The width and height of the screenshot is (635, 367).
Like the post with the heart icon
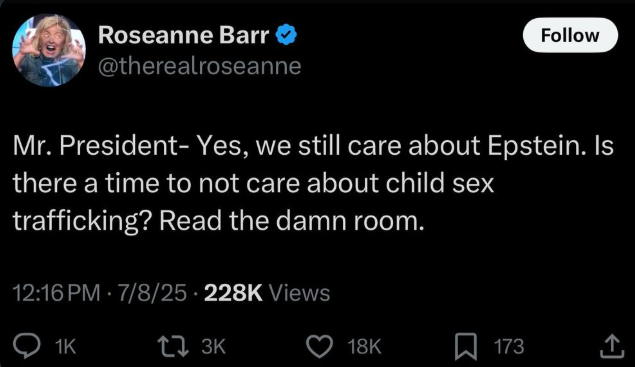319,346
